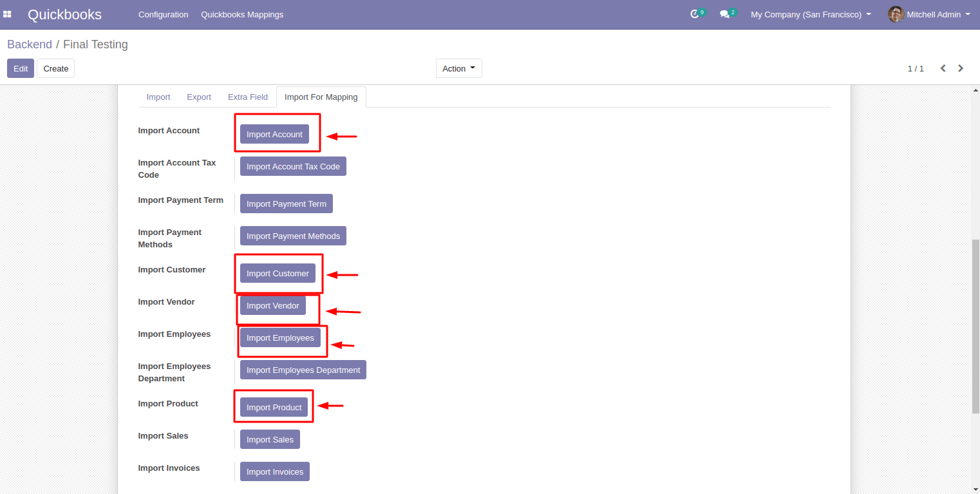
Task: Open the conversations bubble icon showing 2
Action: [x=726, y=14]
